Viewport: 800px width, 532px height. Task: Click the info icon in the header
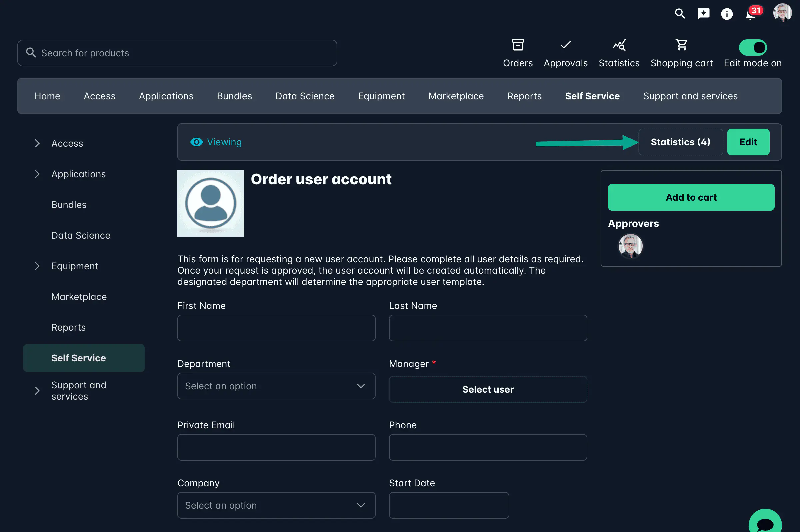click(x=727, y=14)
